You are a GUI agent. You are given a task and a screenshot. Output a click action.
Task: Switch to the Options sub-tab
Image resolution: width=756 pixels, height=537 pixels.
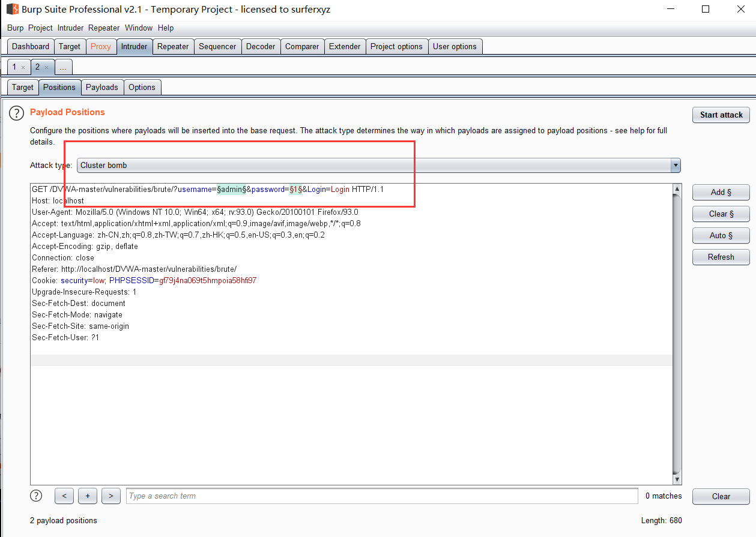pos(142,88)
